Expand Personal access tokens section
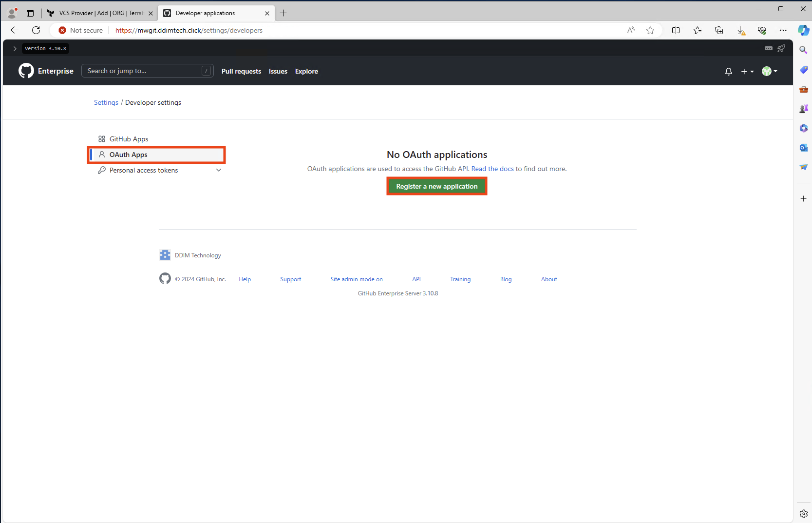Viewport: 812px width, 523px height. click(x=219, y=170)
